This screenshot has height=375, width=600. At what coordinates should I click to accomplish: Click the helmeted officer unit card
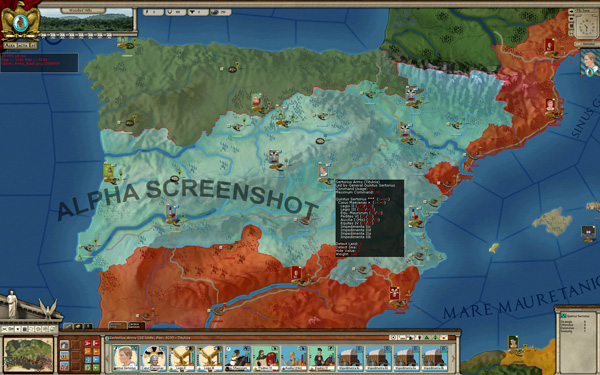tap(153, 359)
